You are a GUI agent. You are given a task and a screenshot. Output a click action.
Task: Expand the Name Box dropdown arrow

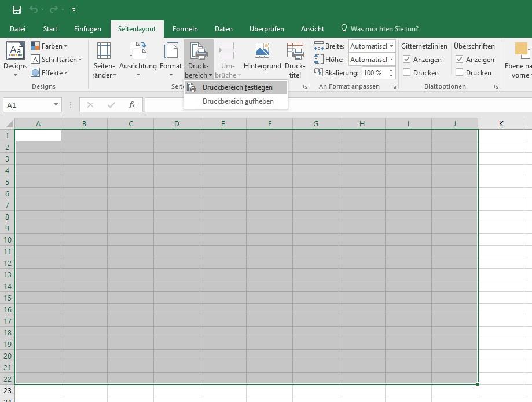click(56, 105)
